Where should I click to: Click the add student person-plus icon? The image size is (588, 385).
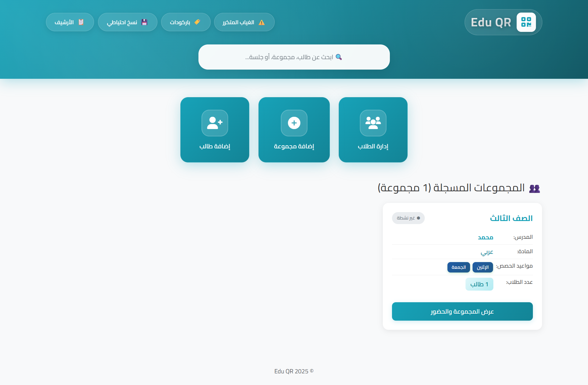tap(215, 123)
